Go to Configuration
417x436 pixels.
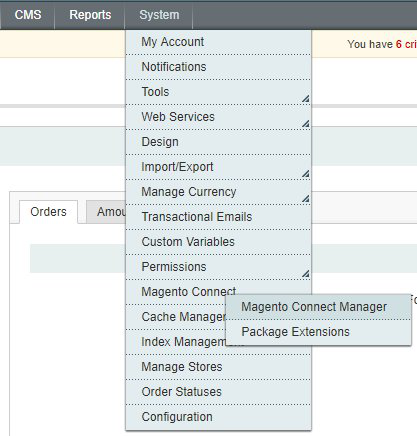click(218, 417)
